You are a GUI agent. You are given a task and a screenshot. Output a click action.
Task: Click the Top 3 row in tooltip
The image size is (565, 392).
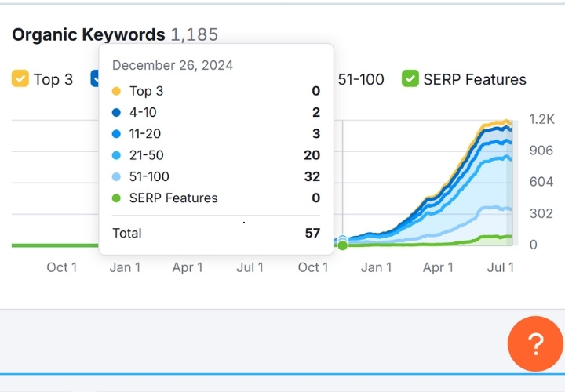click(x=217, y=91)
